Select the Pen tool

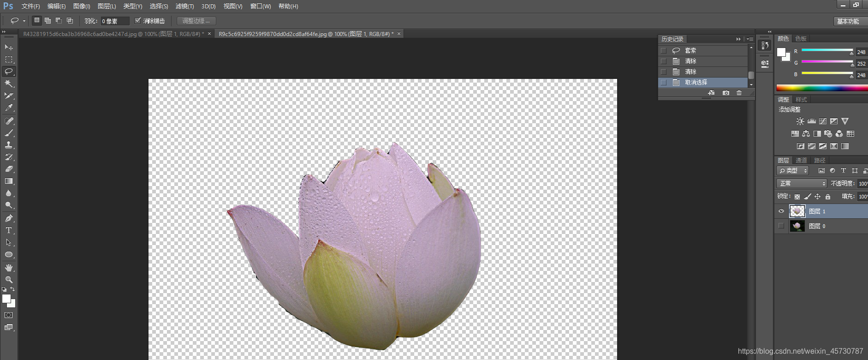point(9,218)
